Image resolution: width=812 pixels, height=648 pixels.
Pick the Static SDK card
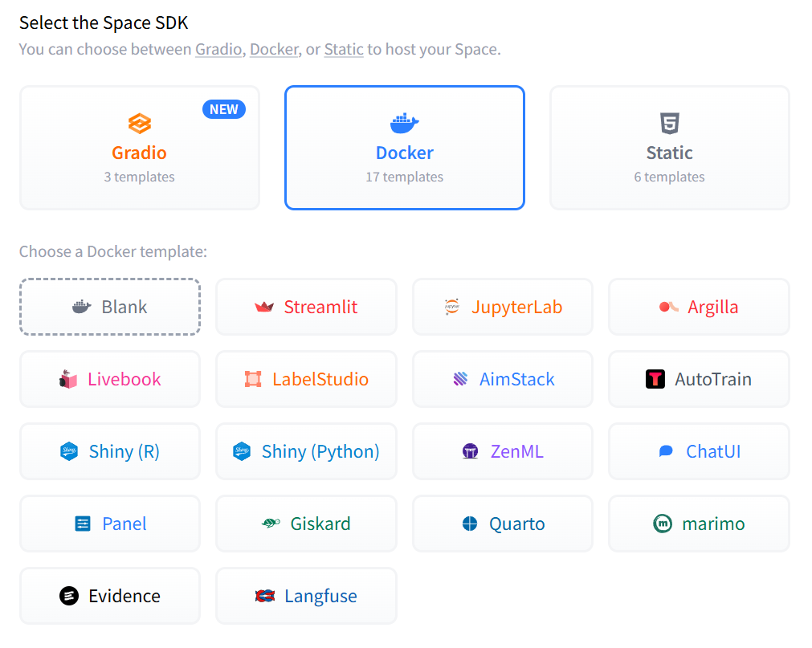669,148
